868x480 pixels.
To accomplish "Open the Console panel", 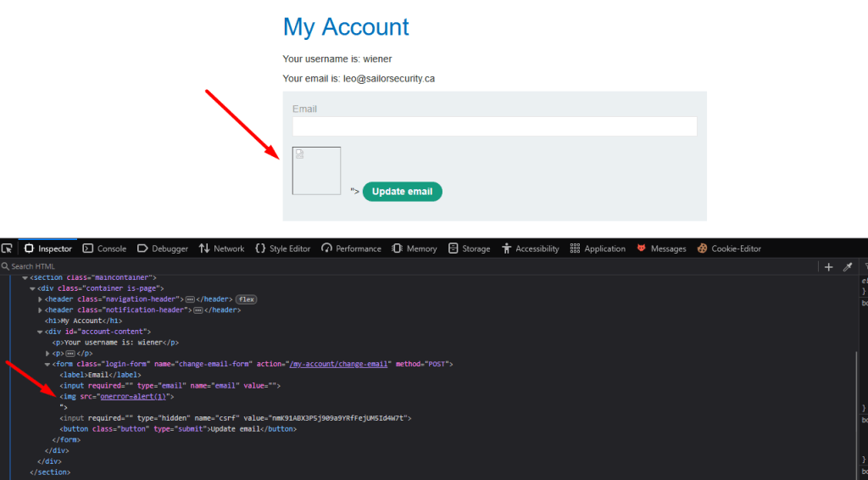I will pos(104,248).
